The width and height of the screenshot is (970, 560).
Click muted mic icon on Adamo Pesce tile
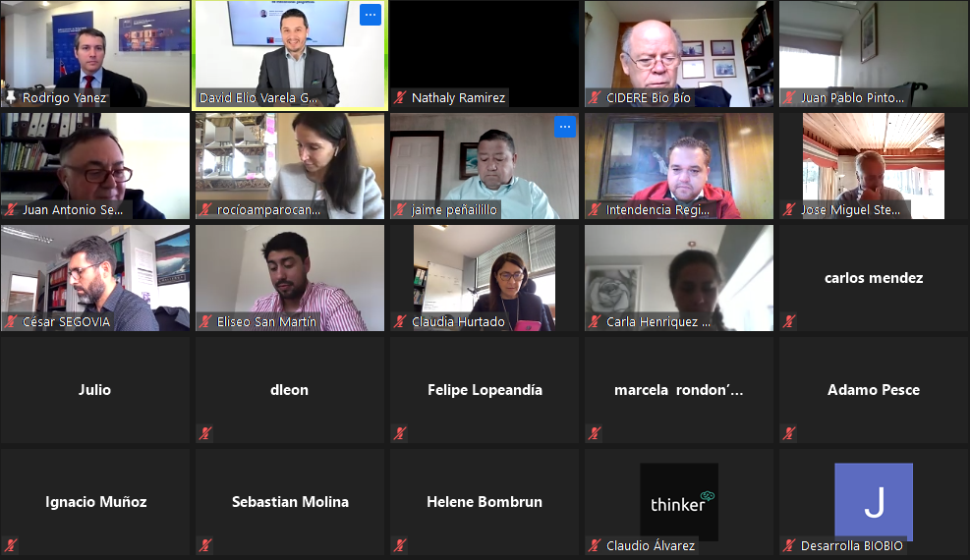tap(789, 433)
